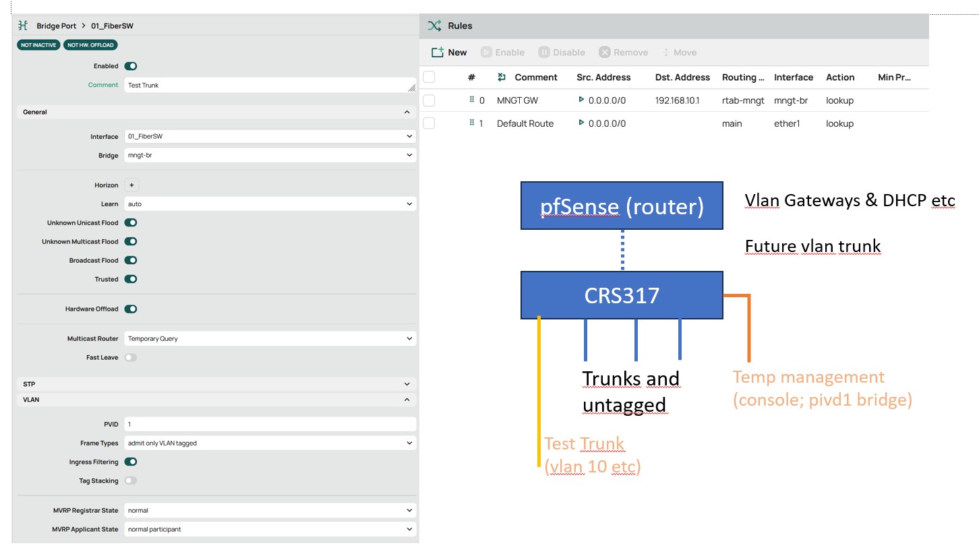The image size is (979, 560).
Task: Collapse the VLAN section
Action: (217, 400)
